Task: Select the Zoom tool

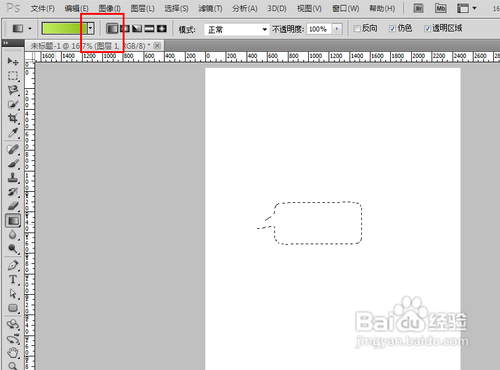Action: click(x=13, y=366)
